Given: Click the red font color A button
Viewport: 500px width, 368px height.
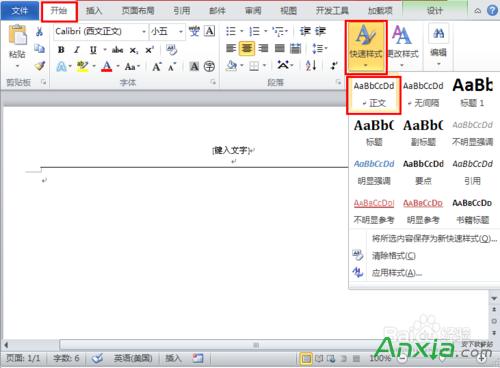Looking at the screenshot, I should coord(107,66).
